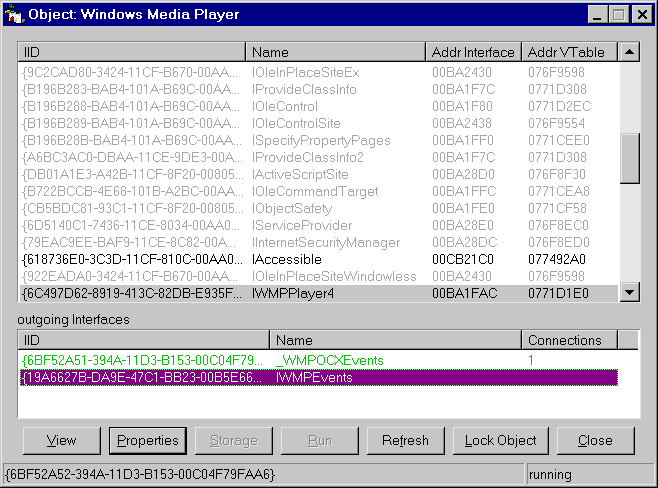Screen dimensions: 658x488
Task: Select the IProvideClassInfo row
Action: (319, 89)
